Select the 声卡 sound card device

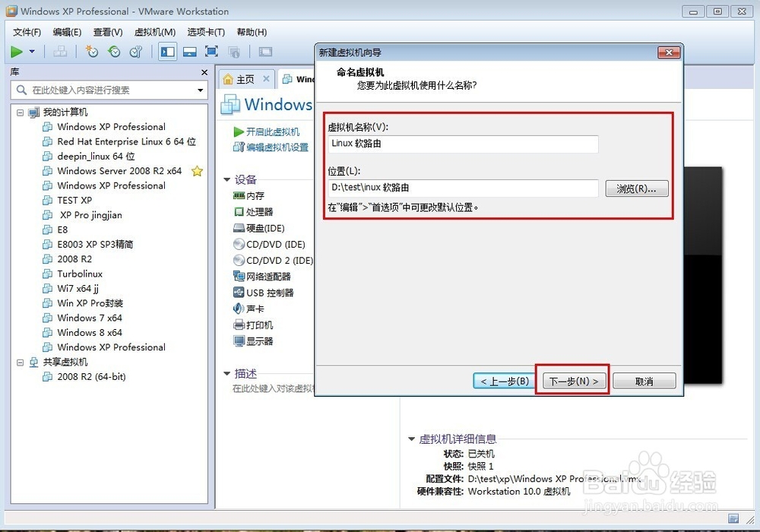pyautogui.click(x=249, y=309)
